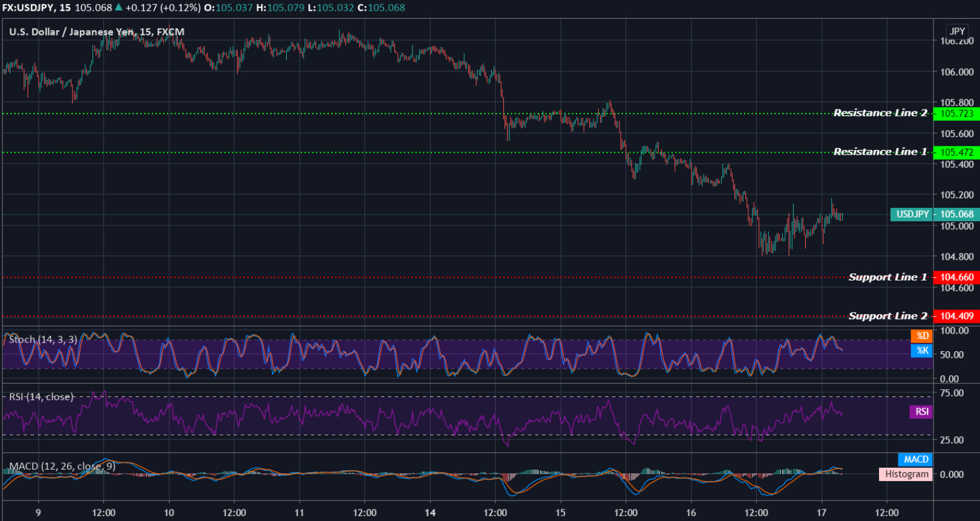Click date 15 on the time axis
The width and height of the screenshot is (980, 521).
point(561,513)
